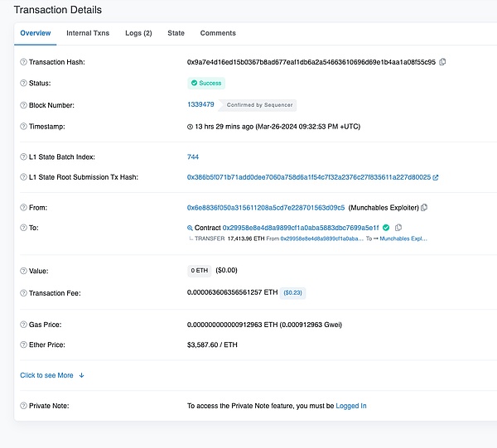
Task: Select the State tab
Action: point(176,33)
